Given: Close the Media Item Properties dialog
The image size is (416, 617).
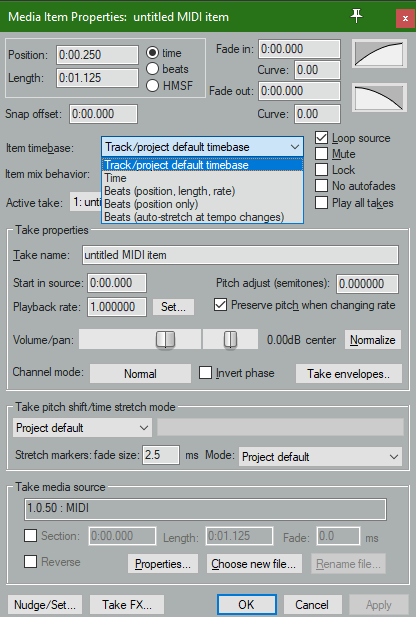Looking at the screenshot, I should click(x=405, y=18).
